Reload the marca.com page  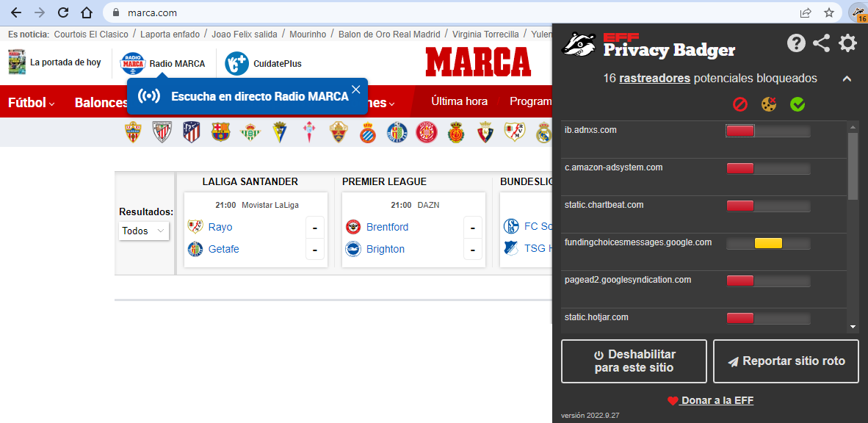(x=63, y=12)
